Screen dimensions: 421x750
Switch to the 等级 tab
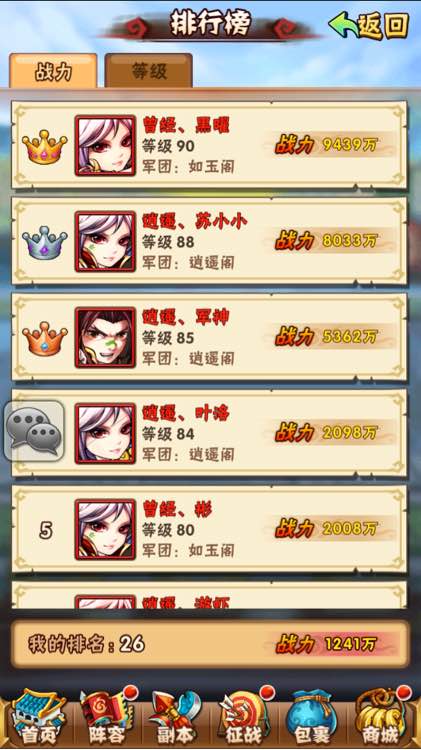click(149, 71)
